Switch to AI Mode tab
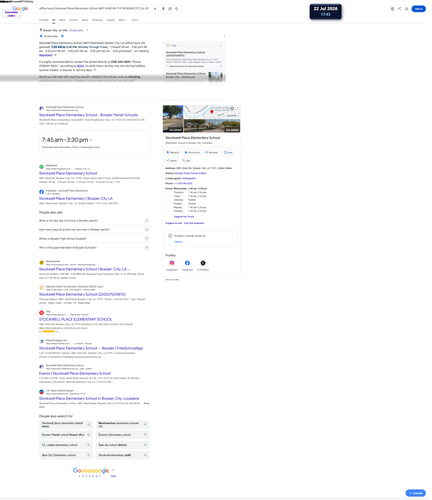 [44, 20]
